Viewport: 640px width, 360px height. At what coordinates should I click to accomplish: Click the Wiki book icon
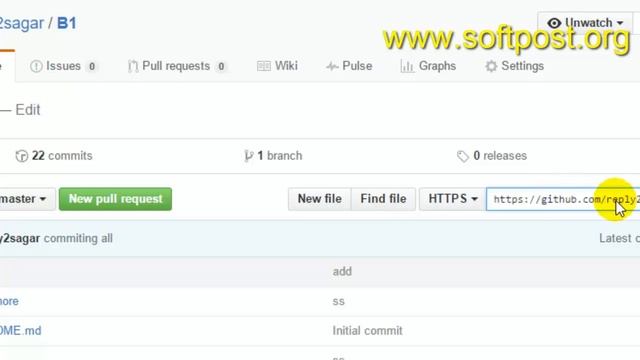(264, 66)
